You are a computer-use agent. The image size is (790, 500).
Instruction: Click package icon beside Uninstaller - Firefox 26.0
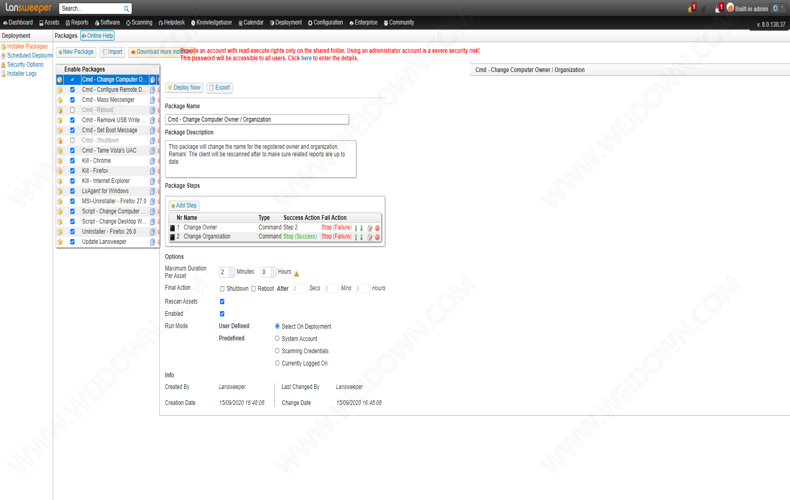tap(60, 232)
